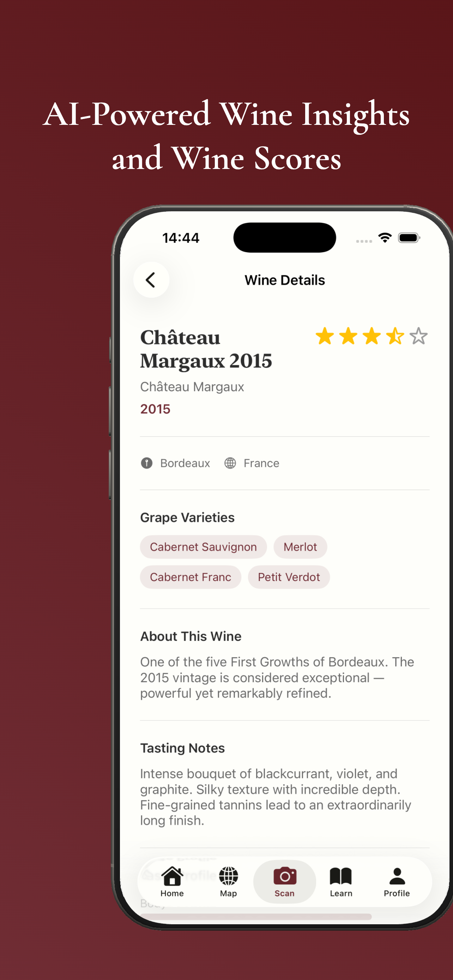This screenshot has height=980, width=453.
Task: Select the 2015 vintage link
Action: 155,409
